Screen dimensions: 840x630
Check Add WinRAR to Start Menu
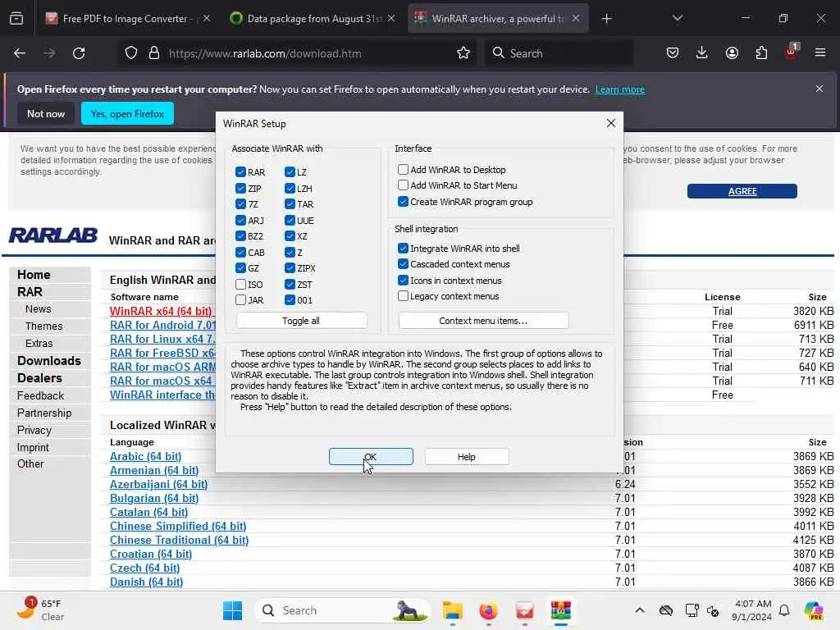click(403, 185)
